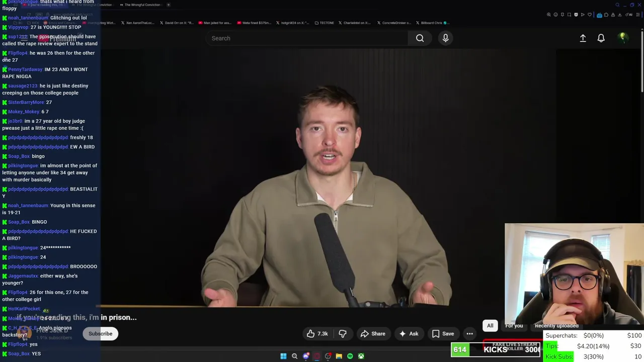Screen dimensions: 644x362
Task: Open Xen AaronTheLoc... bookmark
Action: pyautogui.click(x=137, y=23)
